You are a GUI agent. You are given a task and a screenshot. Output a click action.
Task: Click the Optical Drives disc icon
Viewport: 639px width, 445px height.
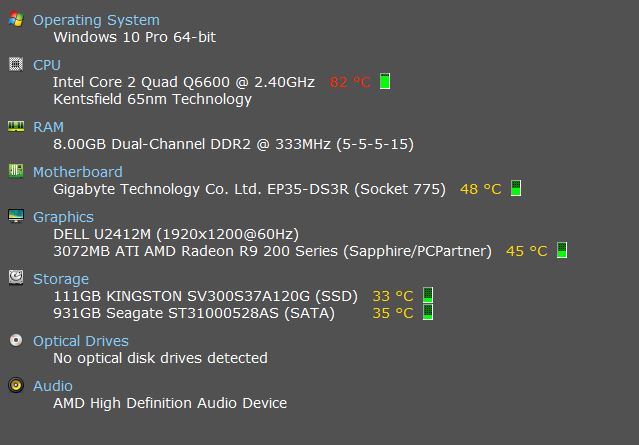16,340
